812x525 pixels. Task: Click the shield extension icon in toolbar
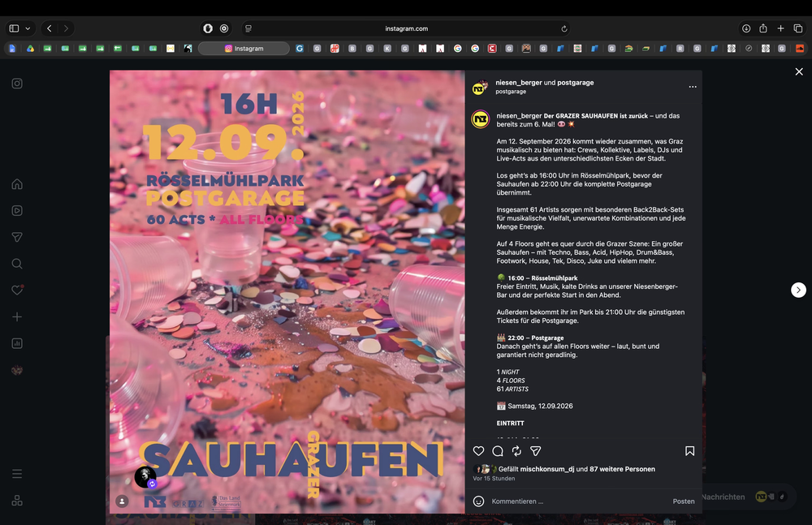208,28
